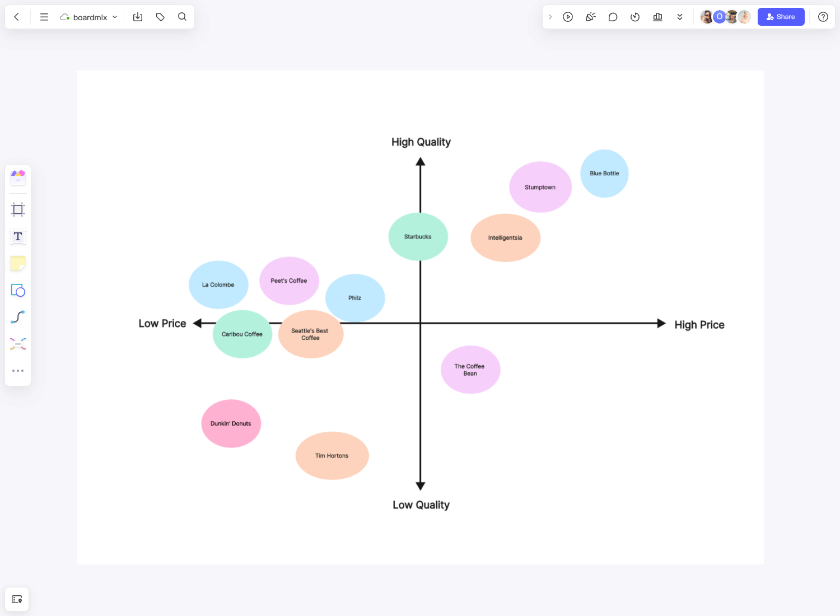Select The Coffee Bean bubble
Screen dimensions: 840x616
pyautogui.click(x=470, y=370)
